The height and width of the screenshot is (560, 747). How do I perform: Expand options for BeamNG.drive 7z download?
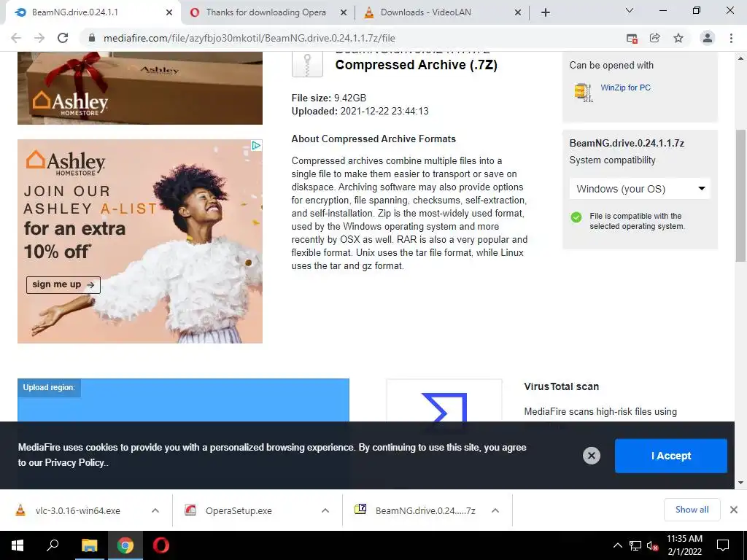[x=495, y=510]
